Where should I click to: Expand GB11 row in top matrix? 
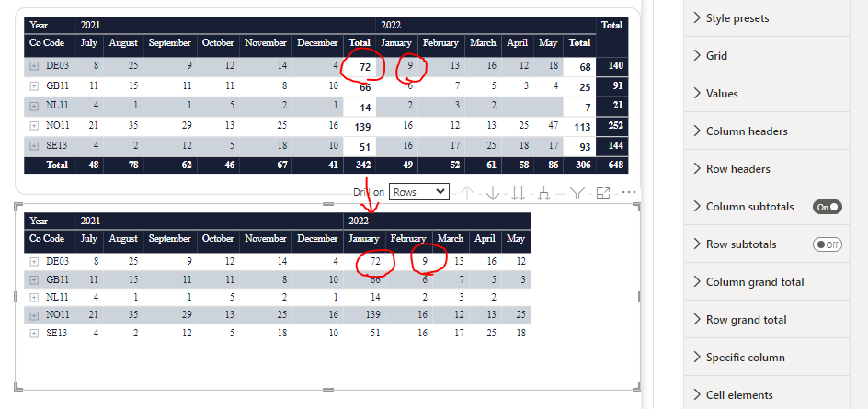[34, 85]
